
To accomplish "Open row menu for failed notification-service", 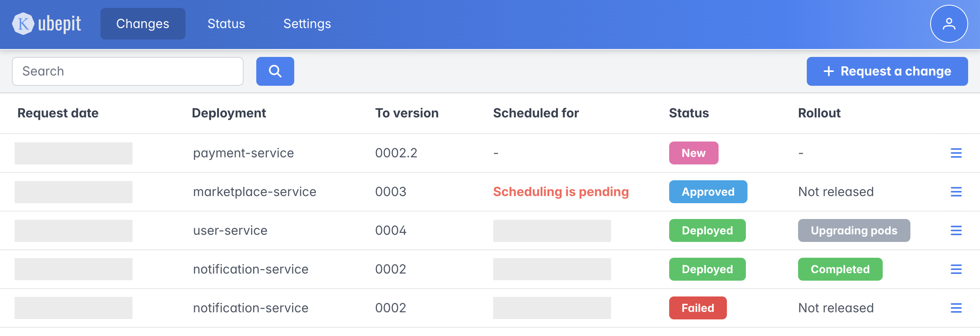I will tap(956, 308).
